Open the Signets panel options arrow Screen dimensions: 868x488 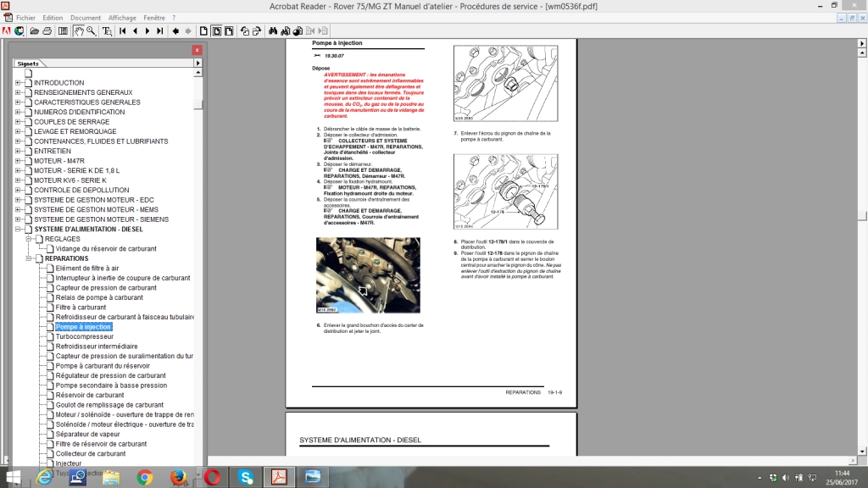tap(198, 63)
